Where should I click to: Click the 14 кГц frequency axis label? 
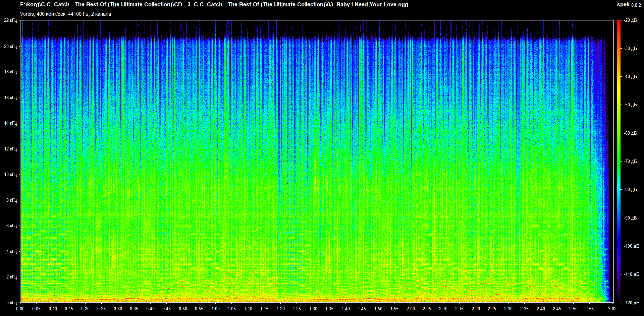(x=10, y=123)
